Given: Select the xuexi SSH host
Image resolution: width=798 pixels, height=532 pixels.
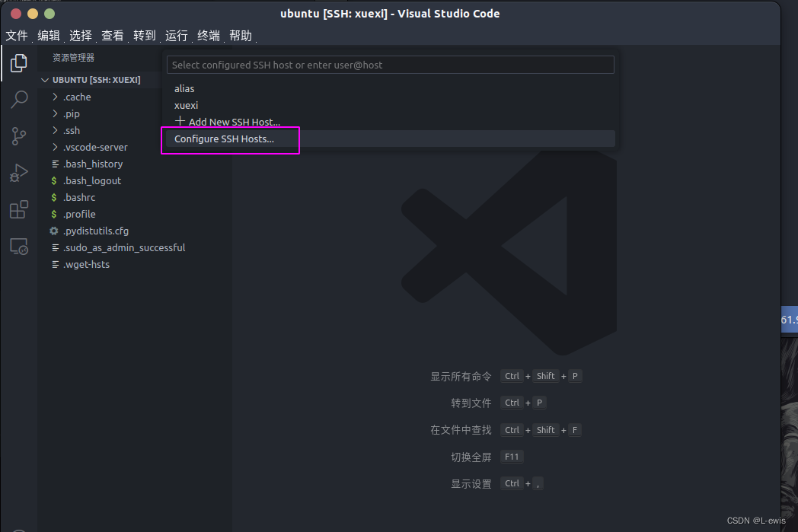Looking at the screenshot, I should 391,105.
